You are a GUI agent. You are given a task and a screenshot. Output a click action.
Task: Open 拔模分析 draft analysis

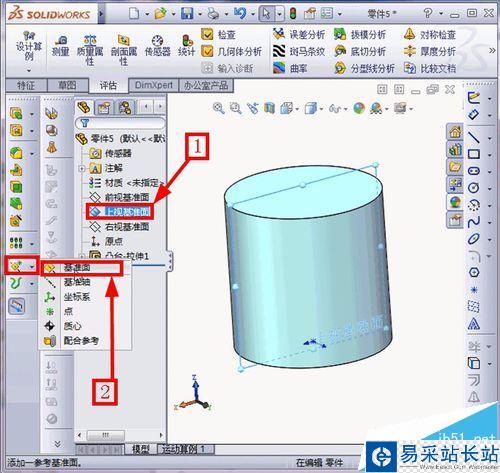click(360, 34)
